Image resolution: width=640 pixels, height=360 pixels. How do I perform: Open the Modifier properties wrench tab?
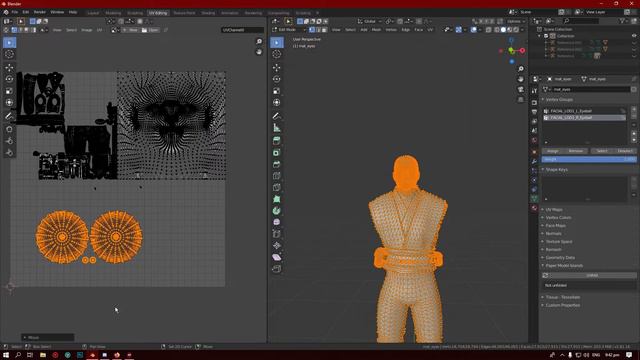(534, 161)
